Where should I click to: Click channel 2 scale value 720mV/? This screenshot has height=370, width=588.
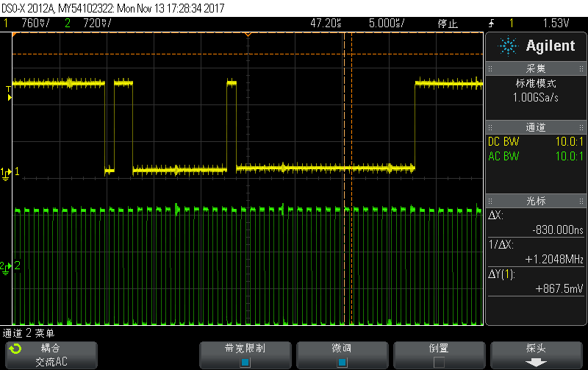tap(97, 24)
